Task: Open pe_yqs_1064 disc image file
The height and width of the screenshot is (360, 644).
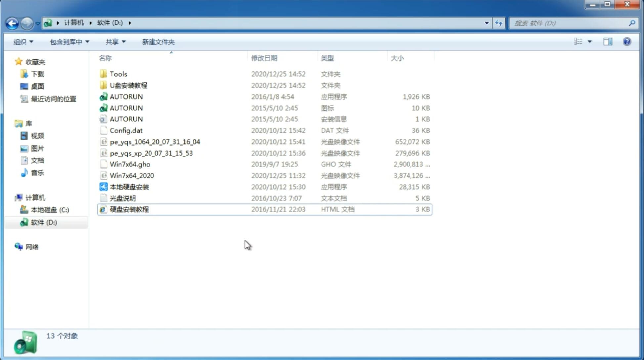Action: click(155, 142)
